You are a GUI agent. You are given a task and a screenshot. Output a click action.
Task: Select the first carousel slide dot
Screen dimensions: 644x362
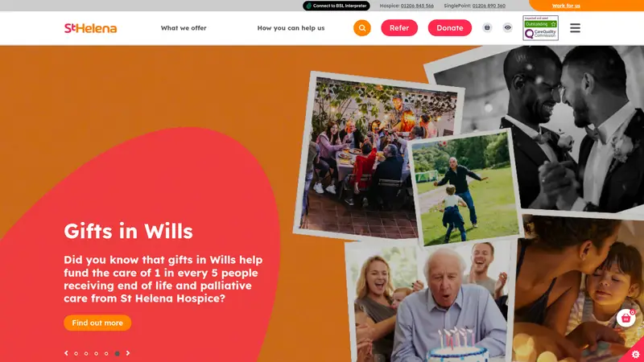pyautogui.click(x=76, y=353)
